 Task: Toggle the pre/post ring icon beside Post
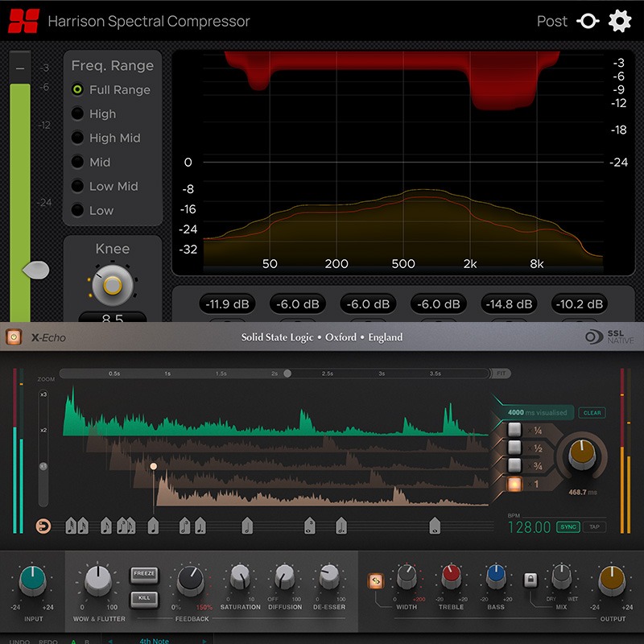coord(588,21)
